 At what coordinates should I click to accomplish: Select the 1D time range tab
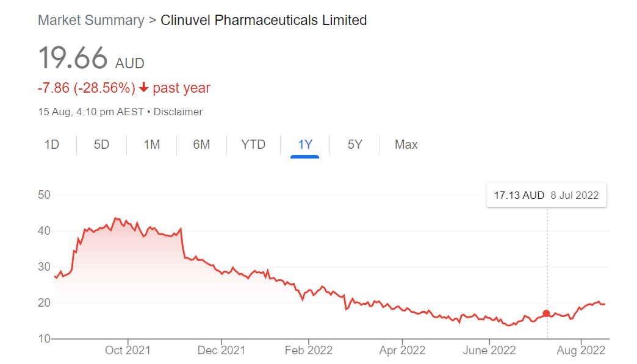click(52, 145)
